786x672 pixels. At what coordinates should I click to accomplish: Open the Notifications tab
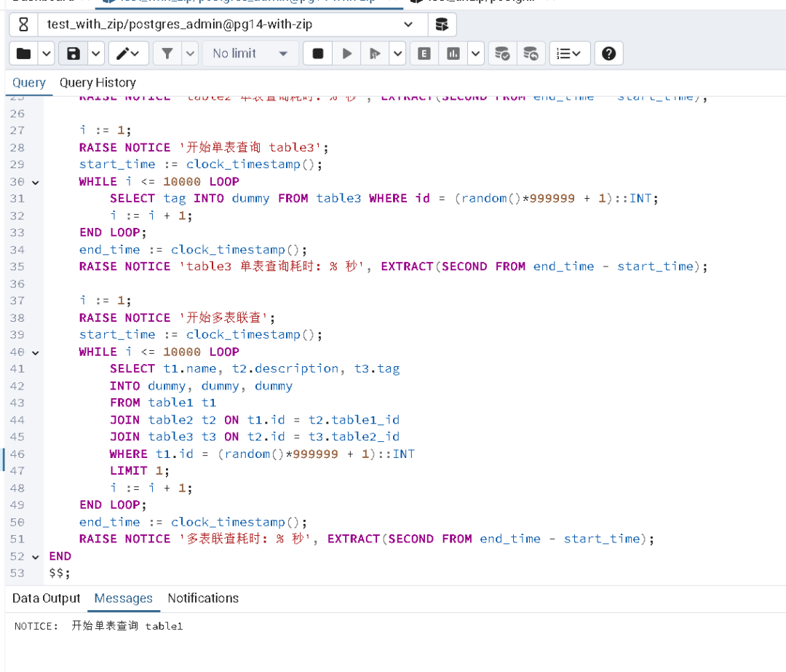tap(203, 598)
